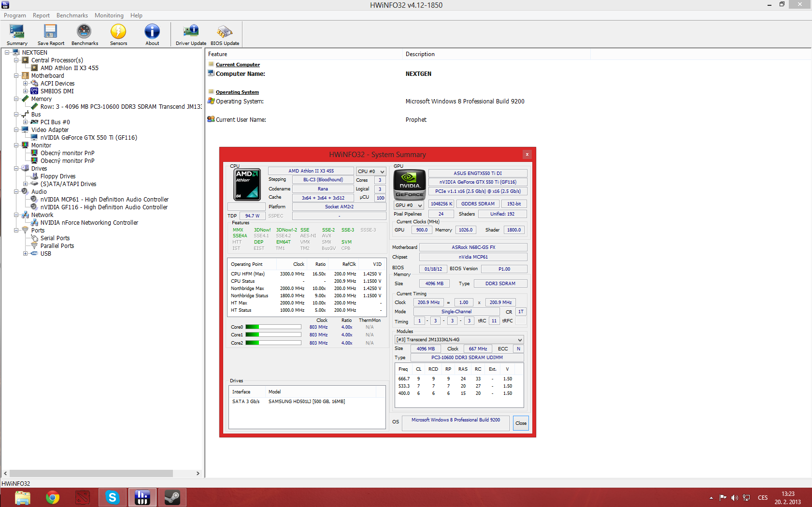The image size is (812, 507).
Task: Open the Report menu
Action: click(x=41, y=15)
